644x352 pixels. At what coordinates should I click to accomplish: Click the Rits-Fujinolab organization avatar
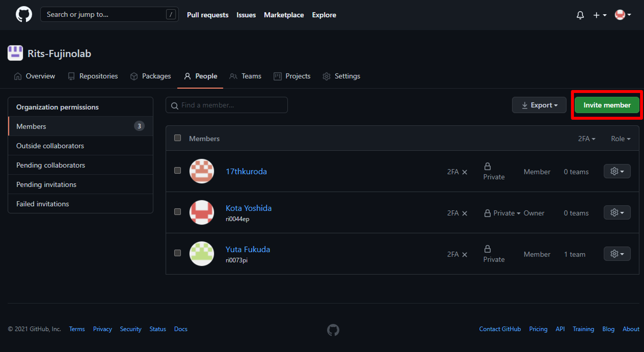[x=15, y=53]
